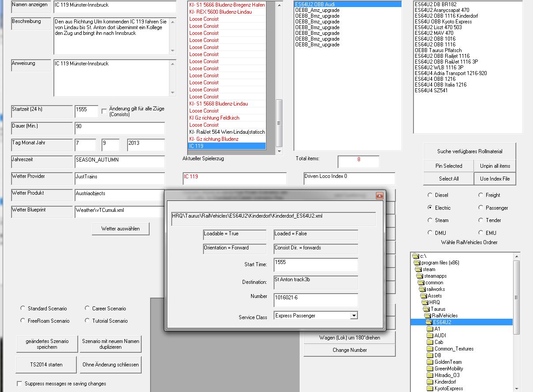The height and width of the screenshot is (392, 533).
Task: Select 'ES64U2 MAV 470' entry
Action: click(x=434, y=33)
